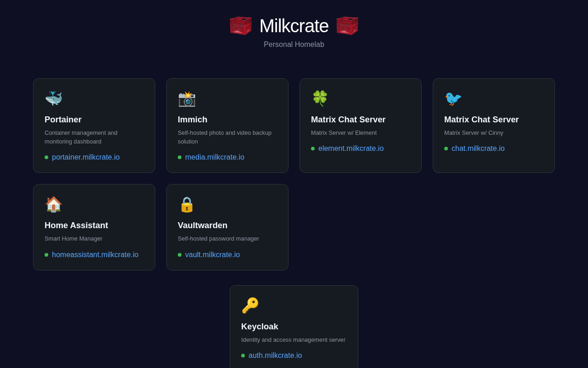Click the four-leaf clover Element icon
588x368 pixels.
(320, 98)
